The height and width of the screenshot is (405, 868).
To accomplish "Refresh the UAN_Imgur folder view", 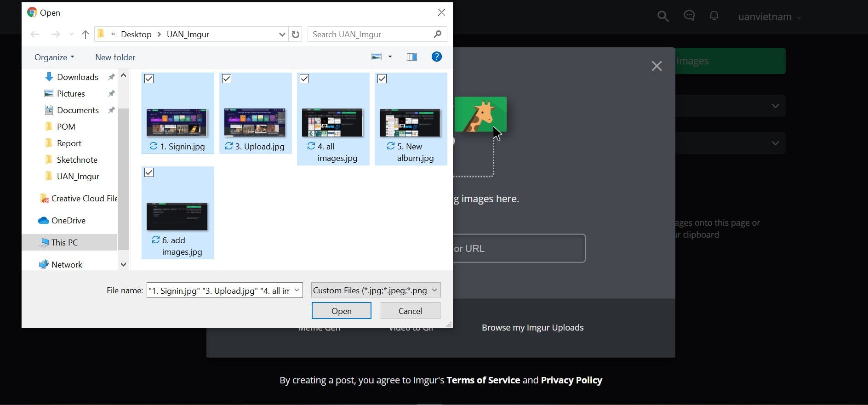I will click(296, 34).
